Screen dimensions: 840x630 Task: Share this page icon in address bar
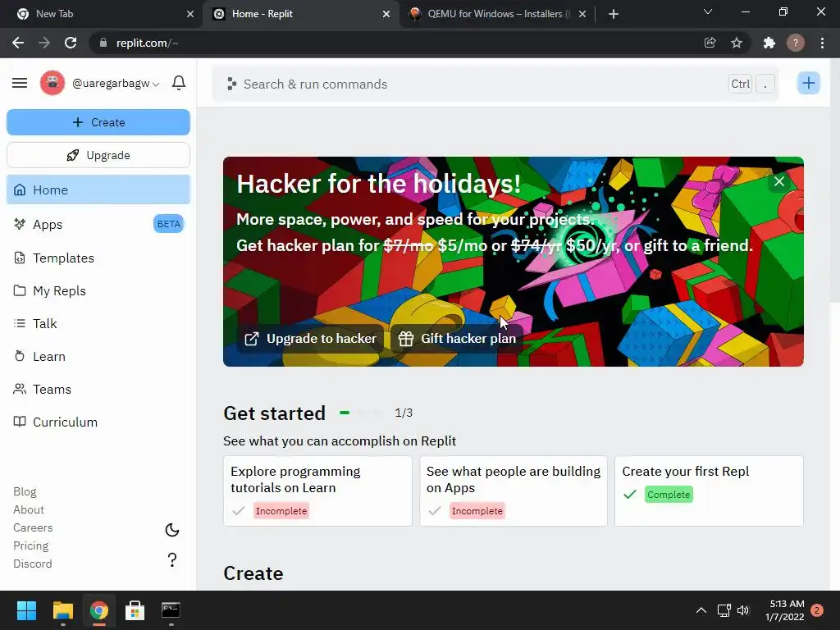pyautogui.click(x=710, y=43)
